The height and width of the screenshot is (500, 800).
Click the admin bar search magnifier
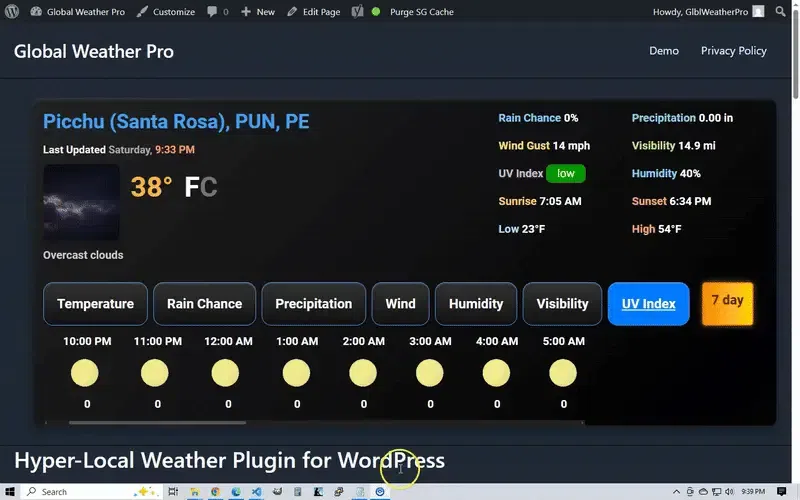[780, 11]
